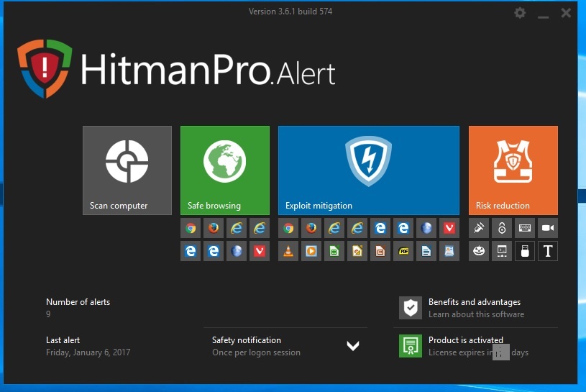Expand the Safety notification dropdown chevron
586x392 pixels.
tap(353, 346)
